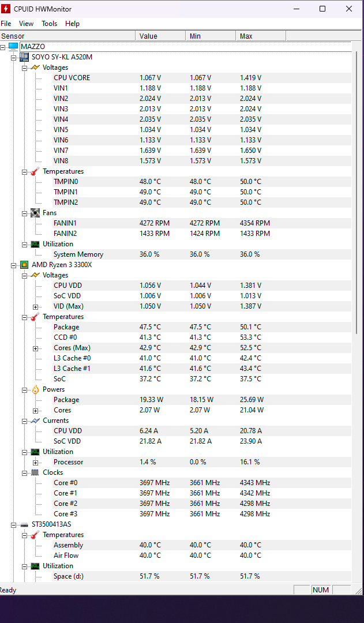The height and width of the screenshot is (623, 364).
Task: Click the Sensor column header
Action: [67, 36]
